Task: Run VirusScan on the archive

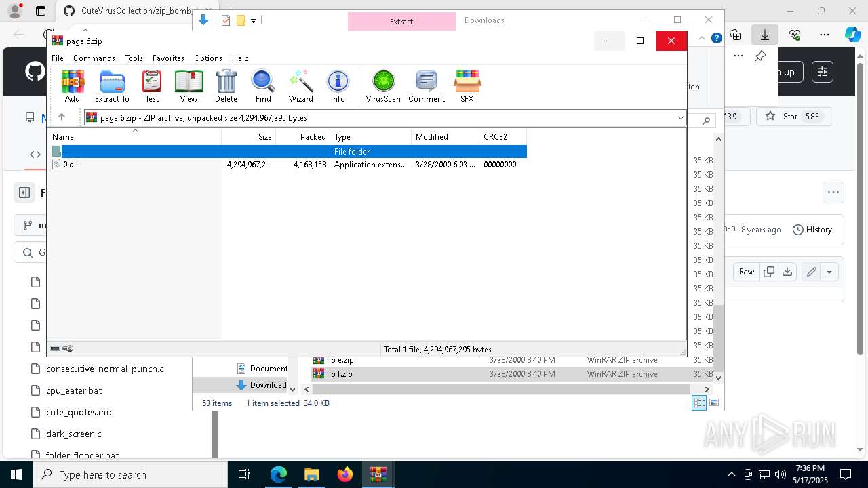Action: click(x=383, y=86)
